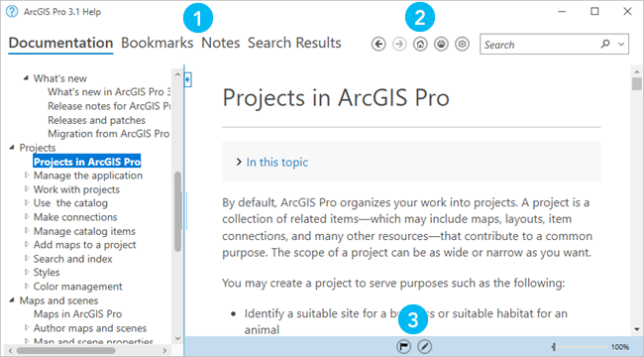Click the tree pane vertical scrollbar thumb

pyautogui.click(x=177, y=211)
